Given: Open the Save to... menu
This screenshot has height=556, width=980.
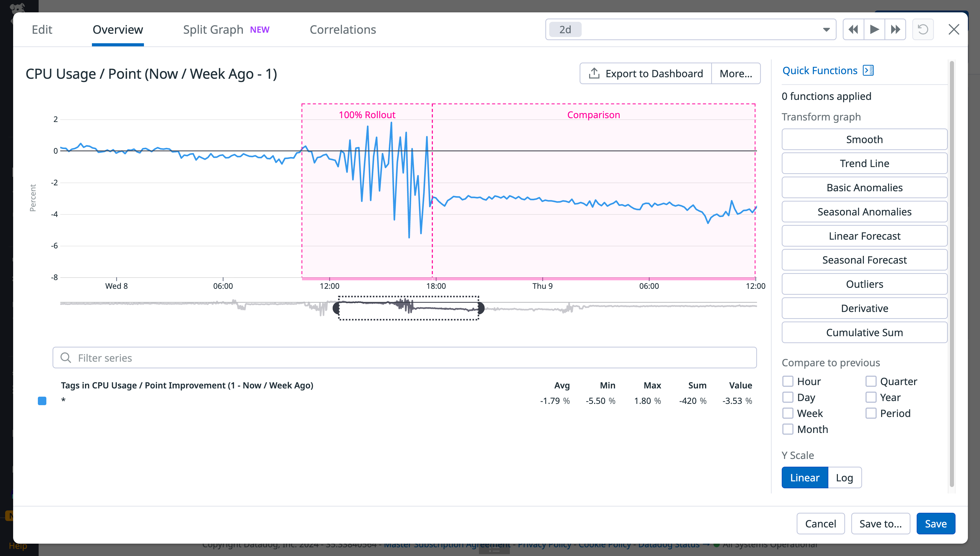Looking at the screenshot, I should [x=880, y=523].
